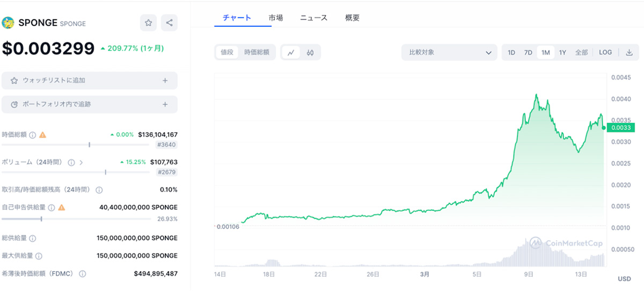Select 時価総額 chart mode
This screenshot has width=644, height=295.
[257, 53]
